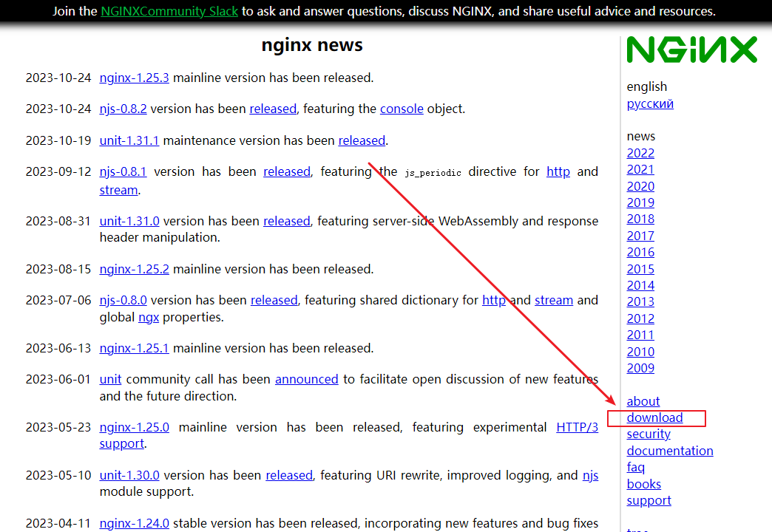
Task: Open the unit-1.31.0 link
Action: (129, 222)
